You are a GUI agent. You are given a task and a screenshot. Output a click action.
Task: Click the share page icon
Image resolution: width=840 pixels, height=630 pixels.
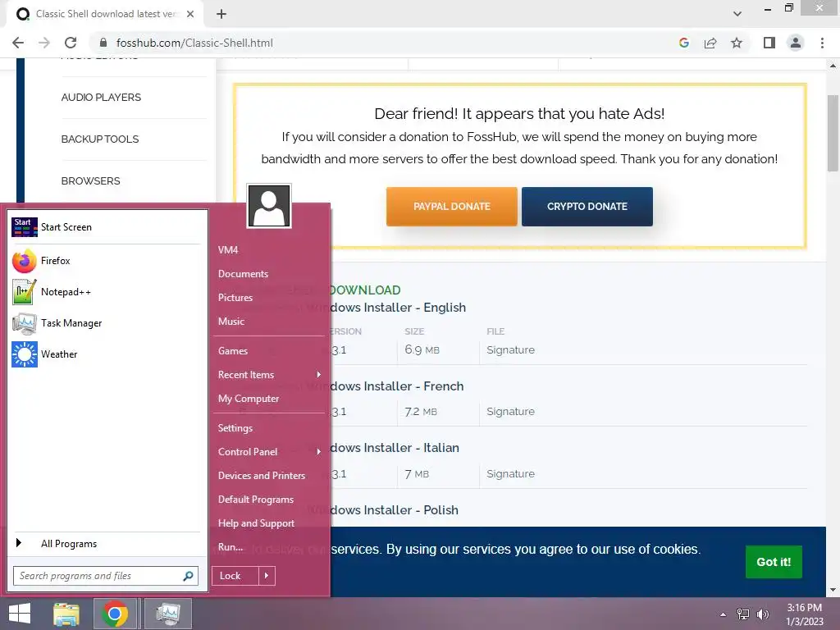[x=710, y=43]
